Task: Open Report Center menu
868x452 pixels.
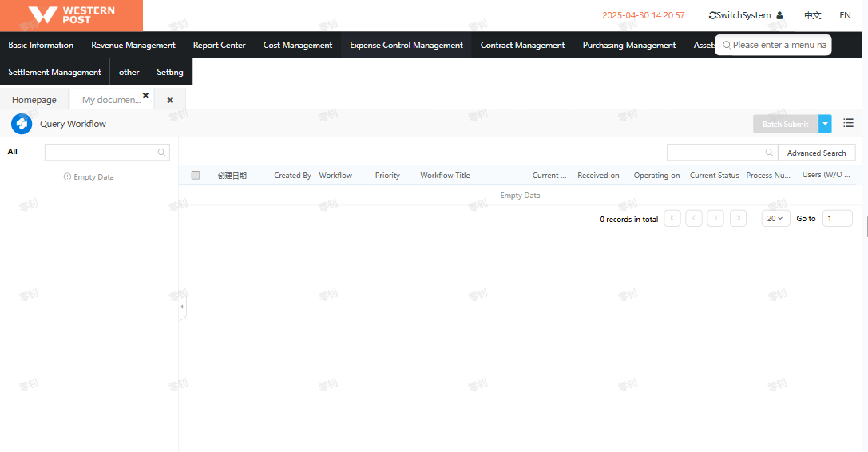Action: pyautogui.click(x=220, y=45)
